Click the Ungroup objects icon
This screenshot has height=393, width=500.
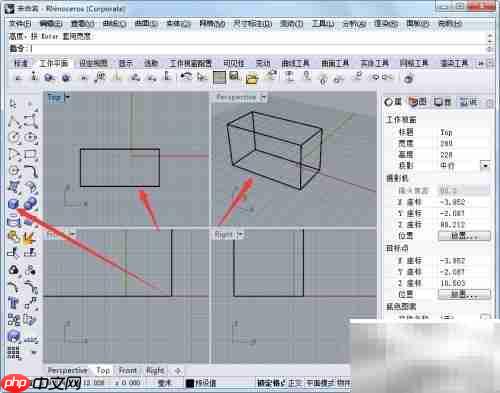31,269
